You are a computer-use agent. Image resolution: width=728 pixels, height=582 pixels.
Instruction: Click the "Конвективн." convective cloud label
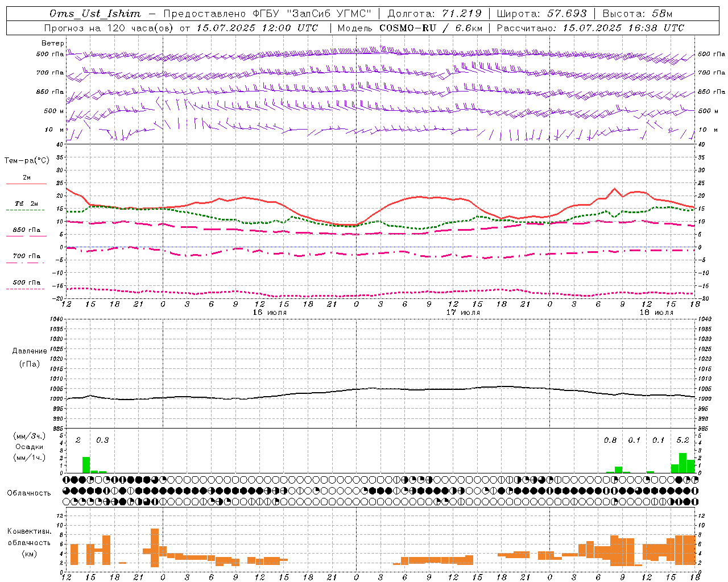tap(29, 531)
